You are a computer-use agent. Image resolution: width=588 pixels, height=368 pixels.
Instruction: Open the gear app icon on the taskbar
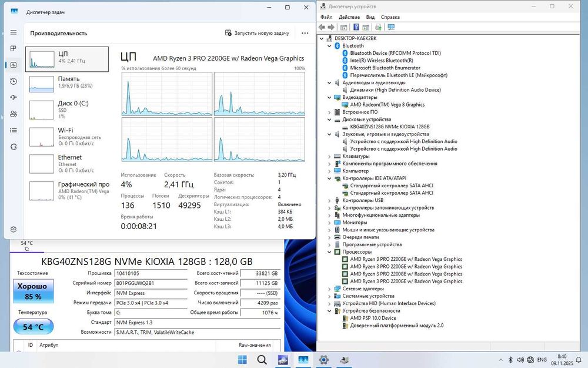tap(323, 360)
